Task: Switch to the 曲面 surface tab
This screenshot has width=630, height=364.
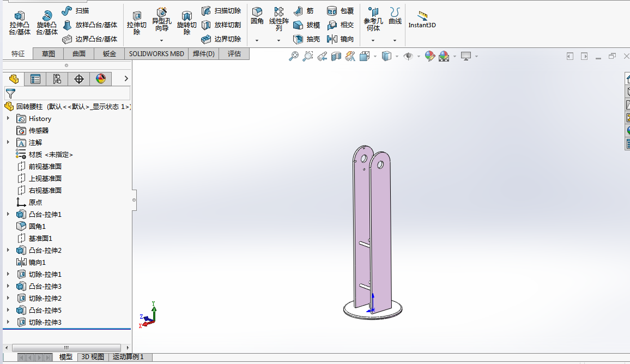Action: 78,53
